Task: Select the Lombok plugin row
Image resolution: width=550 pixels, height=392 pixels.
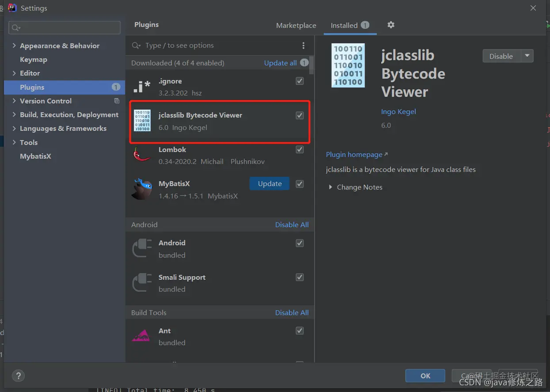Action: coord(220,155)
